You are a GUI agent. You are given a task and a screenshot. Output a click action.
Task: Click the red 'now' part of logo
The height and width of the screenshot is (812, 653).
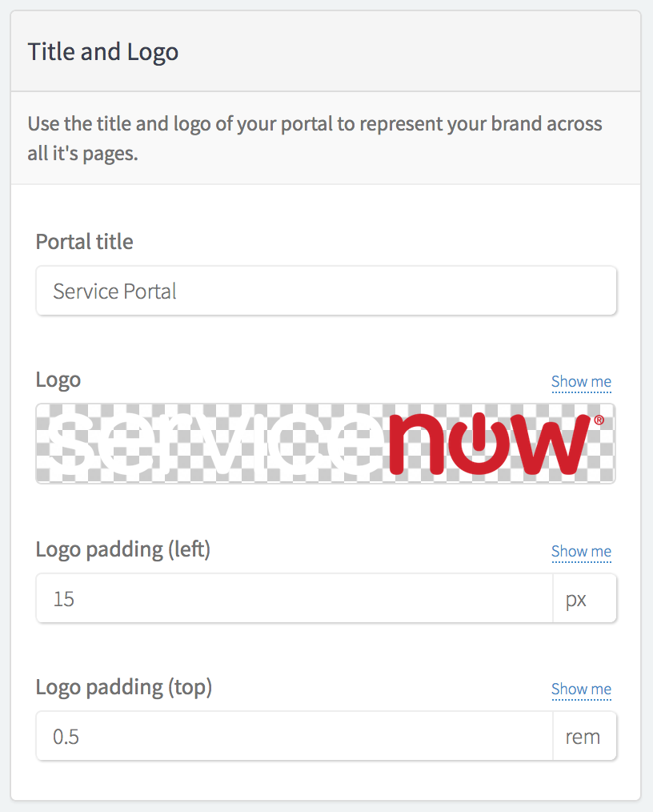pos(490,444)
